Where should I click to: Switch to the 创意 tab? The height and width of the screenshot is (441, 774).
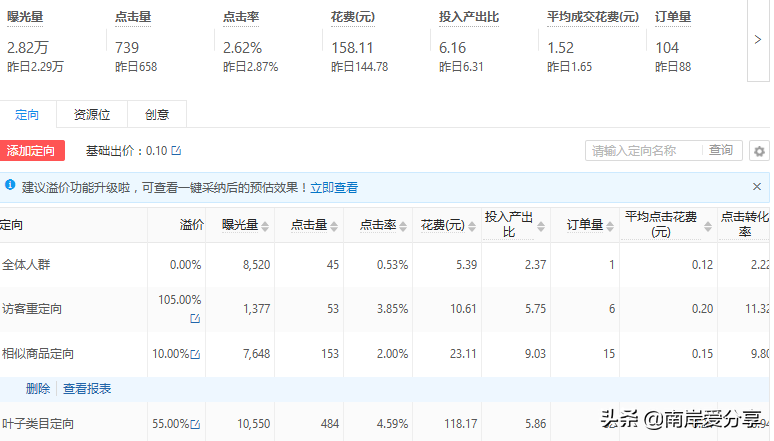tap(157, 115)
